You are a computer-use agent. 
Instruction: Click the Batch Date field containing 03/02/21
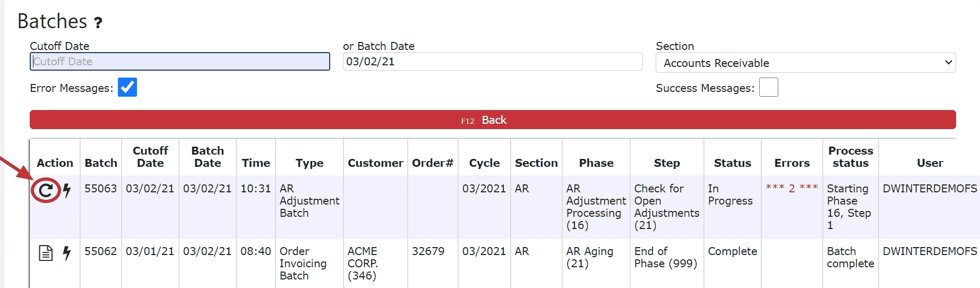point(493,61)
